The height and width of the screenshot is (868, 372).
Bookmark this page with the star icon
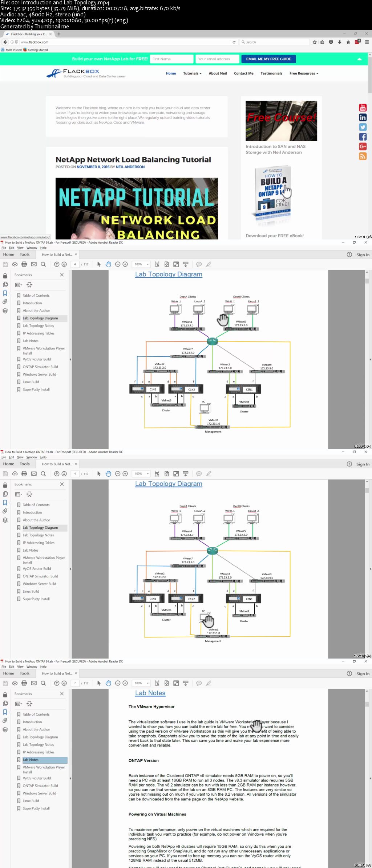pyautogui.click(x=315, y=42)
